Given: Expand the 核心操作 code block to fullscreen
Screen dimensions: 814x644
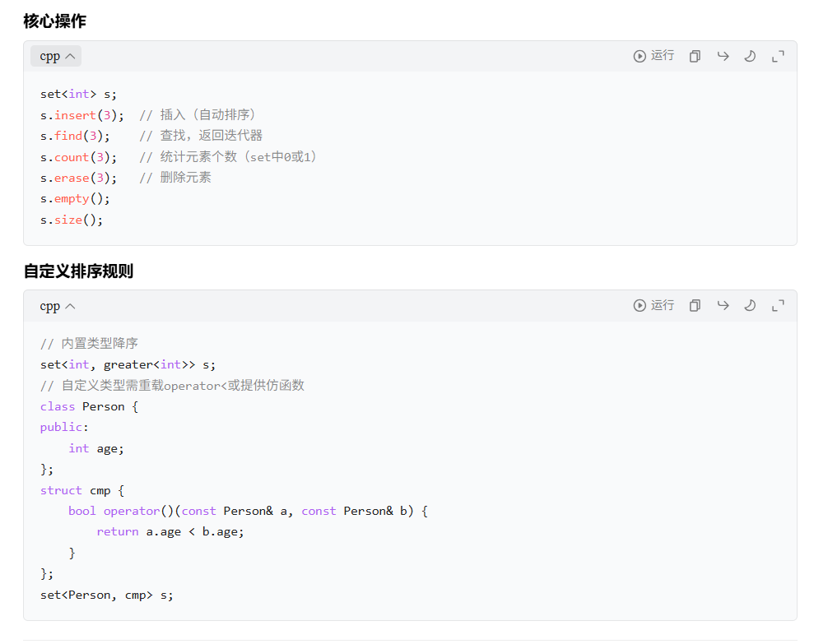Looking at the screenshot, I should (778, 56).
